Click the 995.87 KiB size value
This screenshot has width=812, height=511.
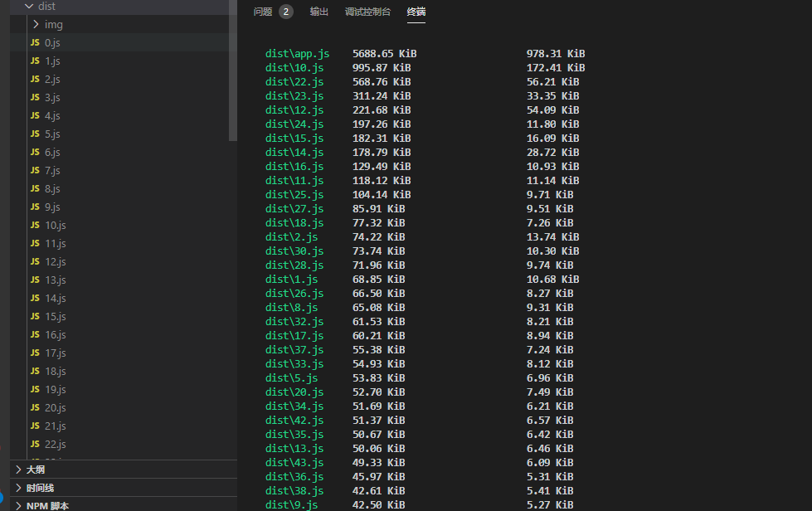pos(382,68)
